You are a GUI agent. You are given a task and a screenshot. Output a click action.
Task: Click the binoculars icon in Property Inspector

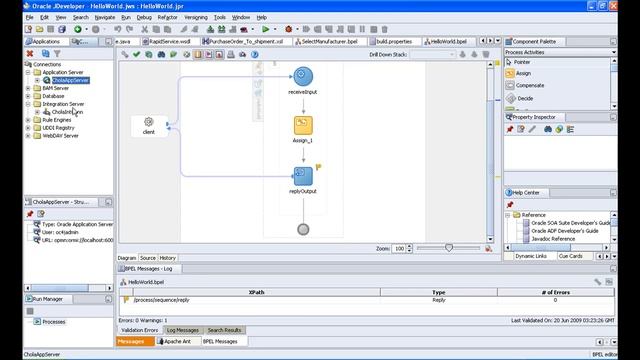tap(548, 129)
